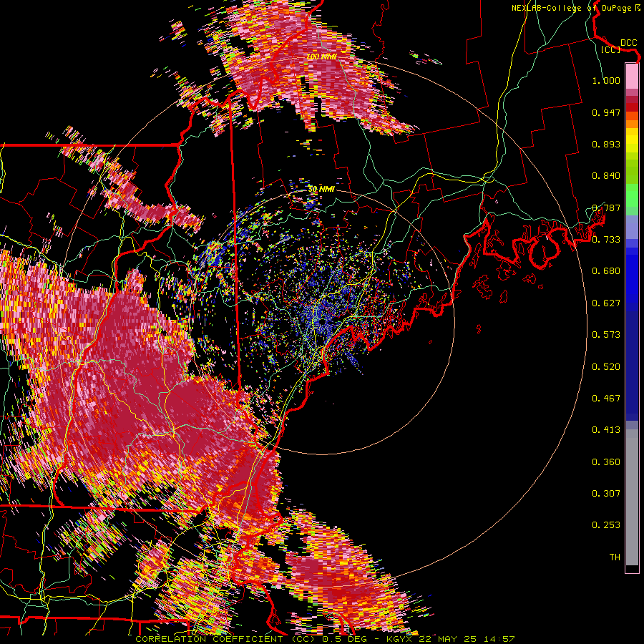Click the 50 NMI range ring label
This screenshot has height=644, width=644.
click(321, 190)
